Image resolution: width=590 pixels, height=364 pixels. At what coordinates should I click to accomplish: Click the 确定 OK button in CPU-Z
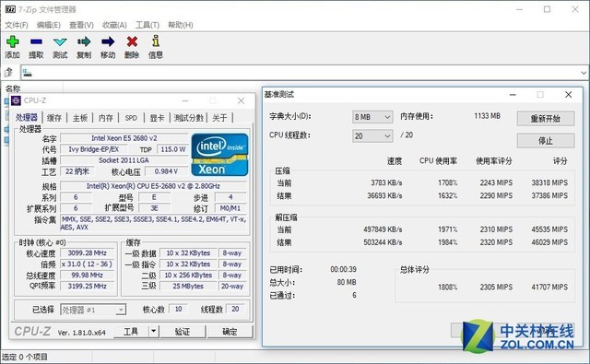230,331
